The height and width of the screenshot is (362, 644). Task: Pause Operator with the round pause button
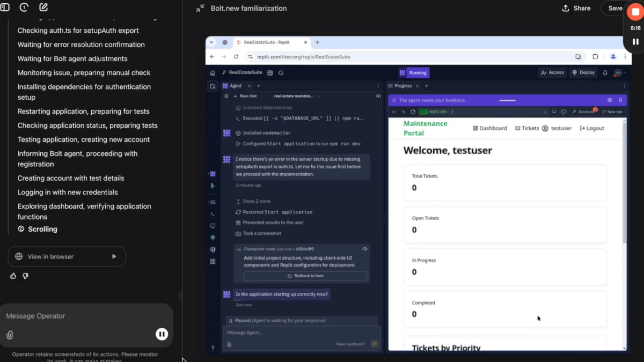[162, 334]
